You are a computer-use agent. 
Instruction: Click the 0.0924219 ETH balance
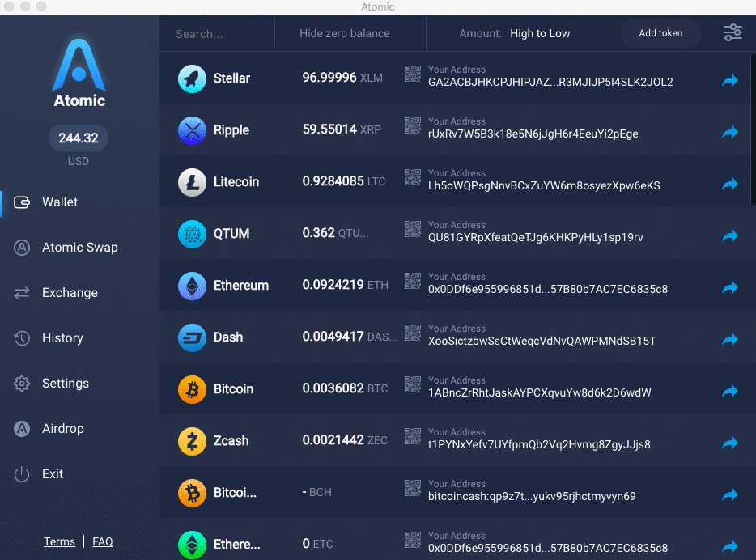(x=345, y=285)
